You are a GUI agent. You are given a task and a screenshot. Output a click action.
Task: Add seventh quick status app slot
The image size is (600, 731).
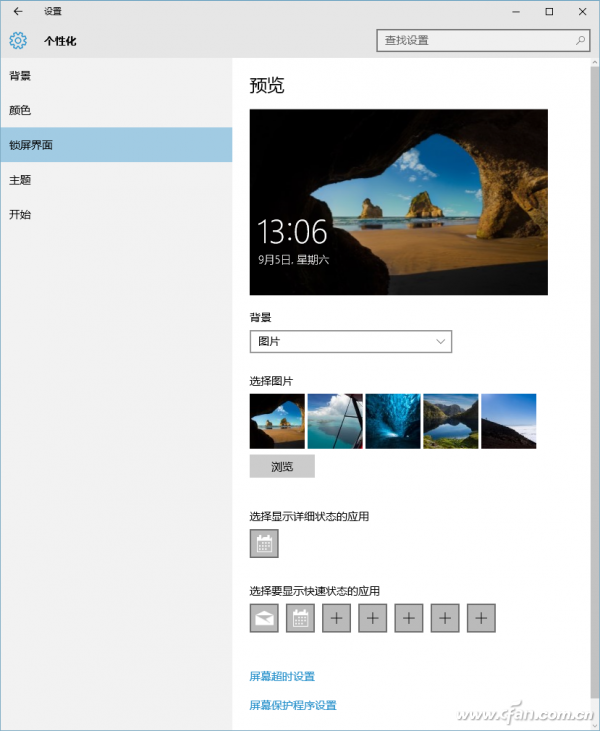click(481, 618)
